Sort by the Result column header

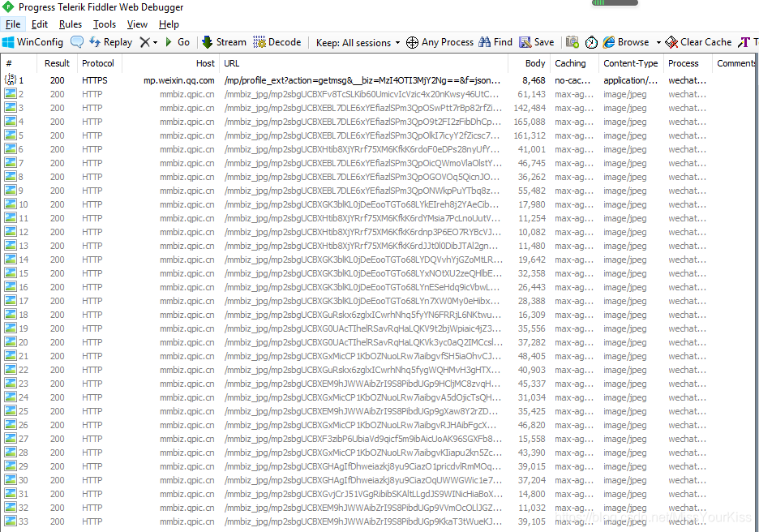[57, 63]
